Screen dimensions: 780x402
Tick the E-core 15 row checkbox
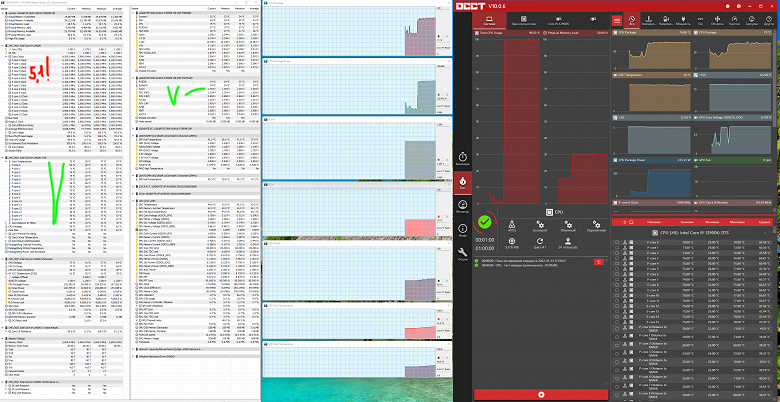(617, 322)
